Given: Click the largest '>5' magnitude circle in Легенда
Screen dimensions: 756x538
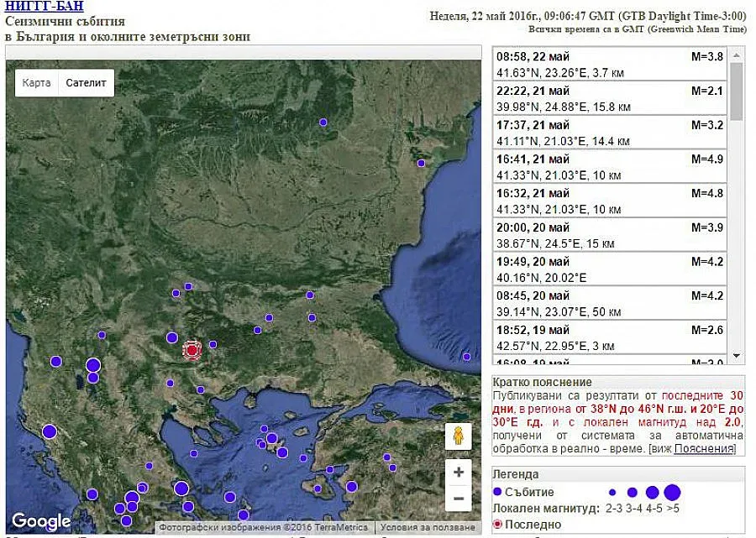Looking at the screenshot, I should pos(669,492).
